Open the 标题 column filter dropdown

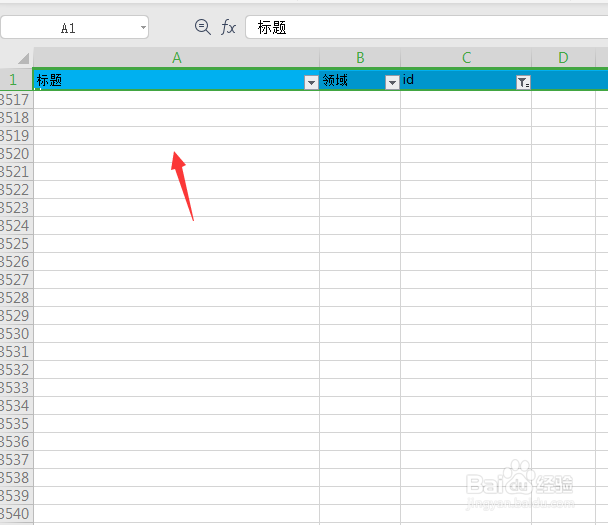tap(311, 82)
